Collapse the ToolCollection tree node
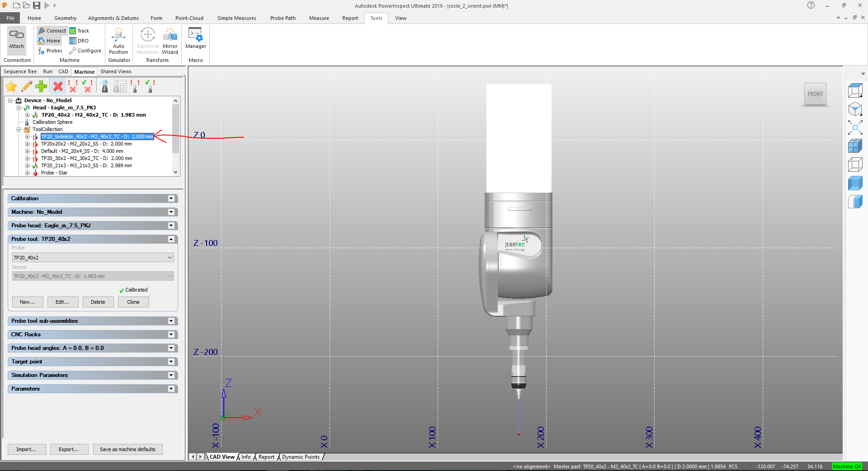 (x=19, y=129)
